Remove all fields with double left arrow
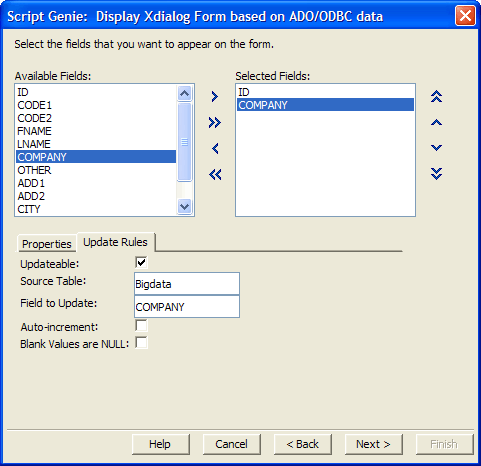Screen dimensions: 481x466 click(x=215, y=174)
